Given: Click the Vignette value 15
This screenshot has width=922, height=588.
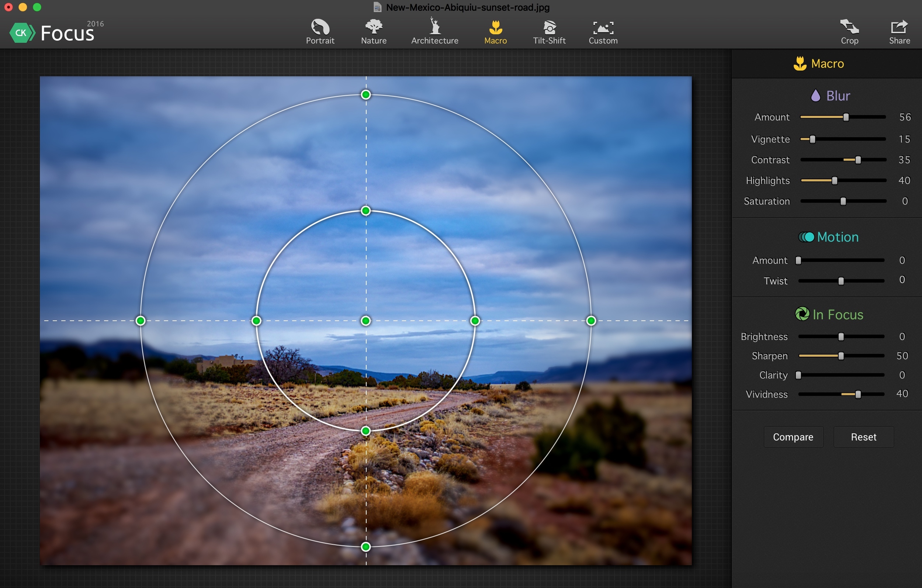Looking at the screenshot, I should pos(904,139).
